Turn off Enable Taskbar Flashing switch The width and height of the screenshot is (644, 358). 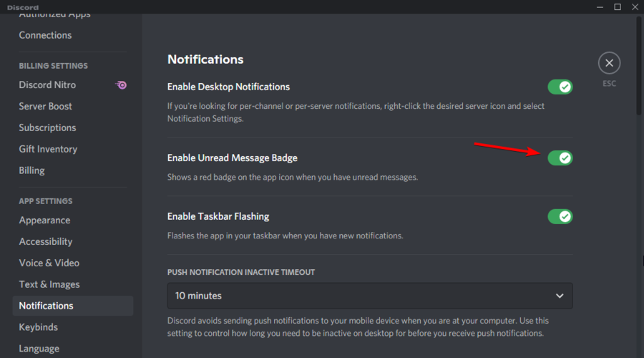560,216
